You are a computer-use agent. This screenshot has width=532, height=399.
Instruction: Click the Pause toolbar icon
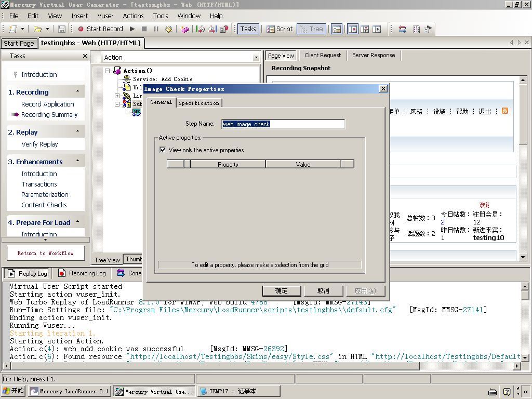[x=156, y=29]
